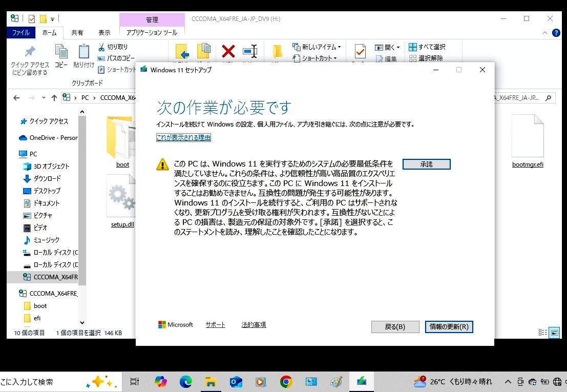The width and height of the screenshot is (567, 392).
Task: Click the Task View taskbar icon
Action: pyautogui.click(x=135, y=382)
